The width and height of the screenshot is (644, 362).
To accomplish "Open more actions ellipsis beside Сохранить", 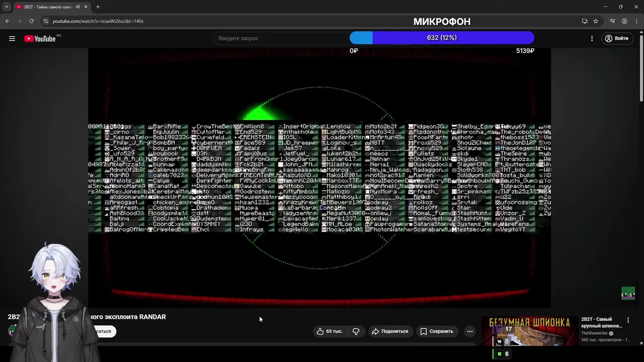I will [469, 331].
